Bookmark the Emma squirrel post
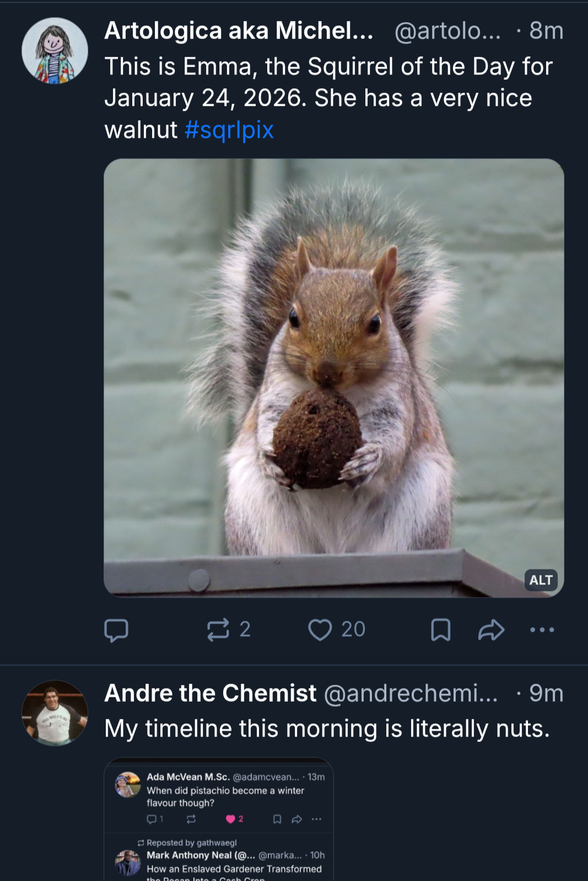This screenshot has height=881, width=588. 440,630
